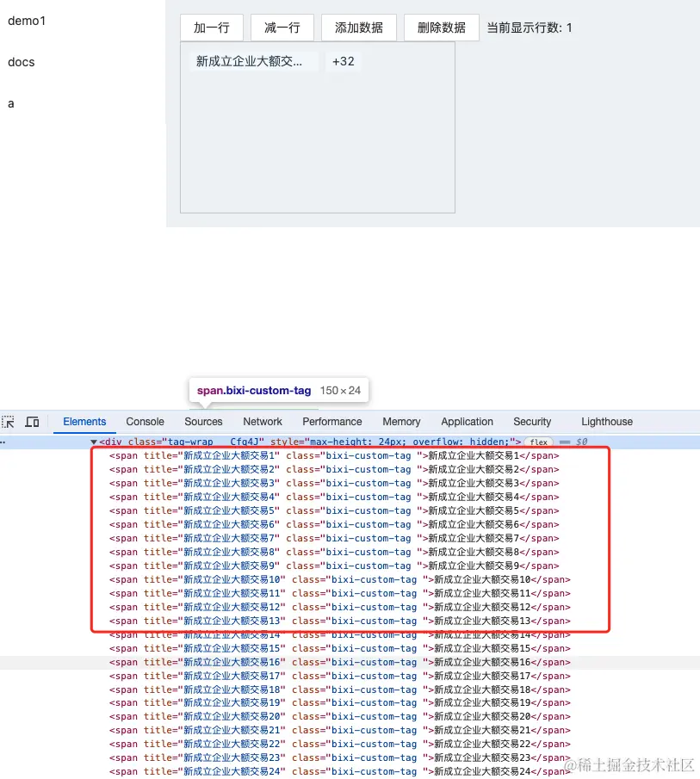Click the 删除数据 button
This screenshot has width=700, height=779.
pyautogui.click(x=441, y=28)
